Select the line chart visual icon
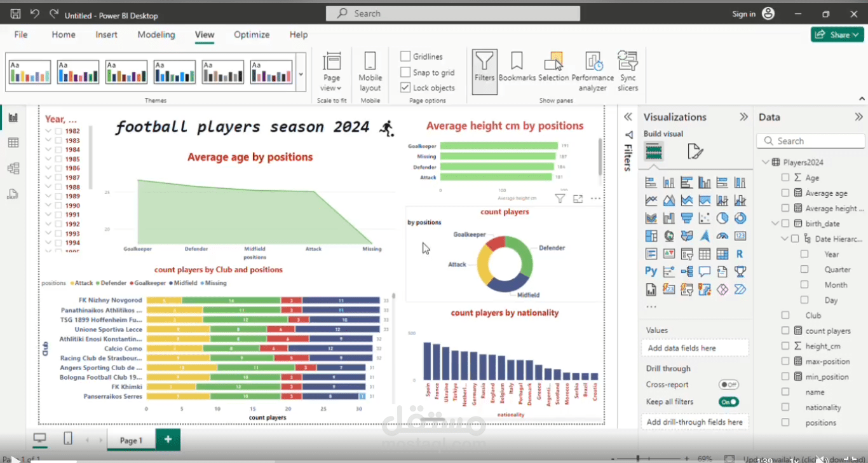Image resolution: width=868 pixels, height=463 pixels. tap(651, 200)
